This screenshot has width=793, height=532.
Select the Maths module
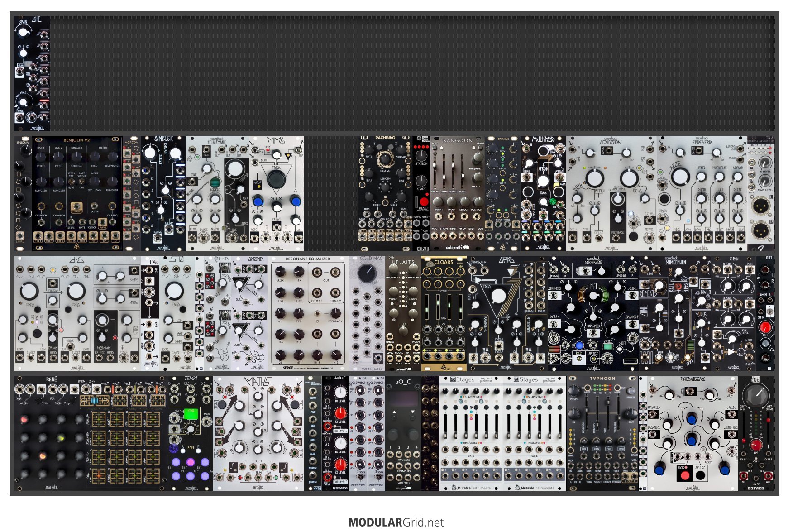(258, 433)
